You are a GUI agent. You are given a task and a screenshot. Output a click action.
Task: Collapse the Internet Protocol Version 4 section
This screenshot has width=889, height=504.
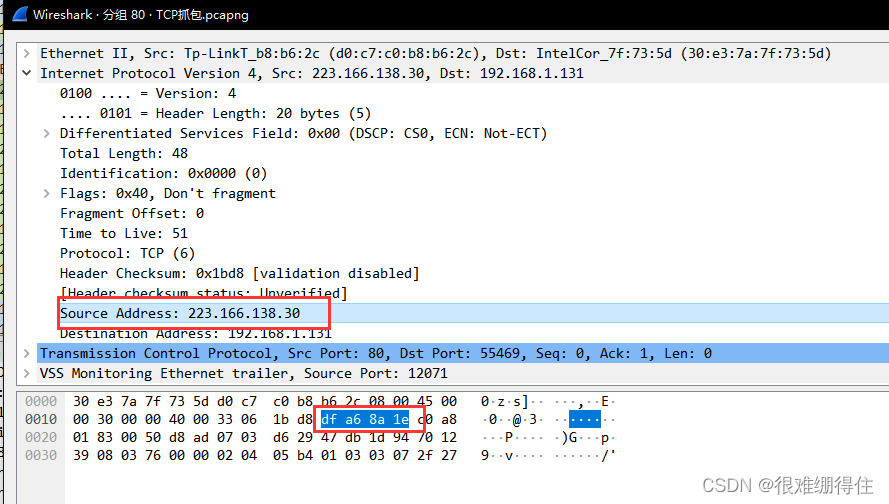27,73
